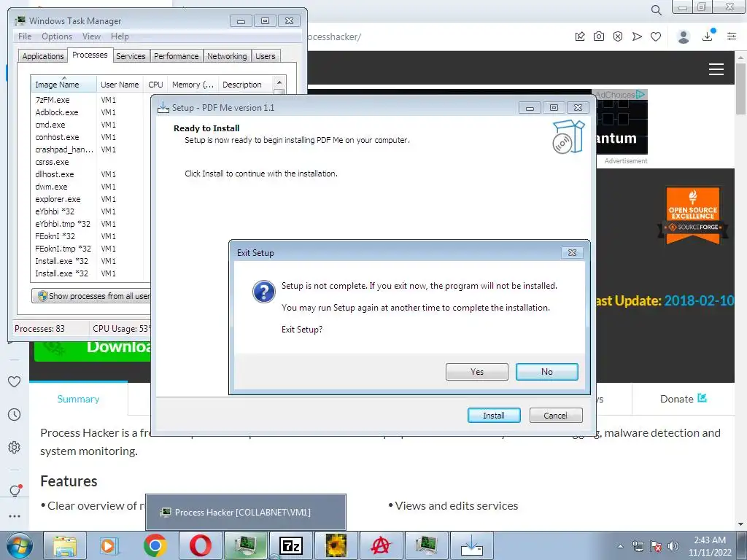
Task: Click the volume speaker tray icon
Action: pos(673,546)
